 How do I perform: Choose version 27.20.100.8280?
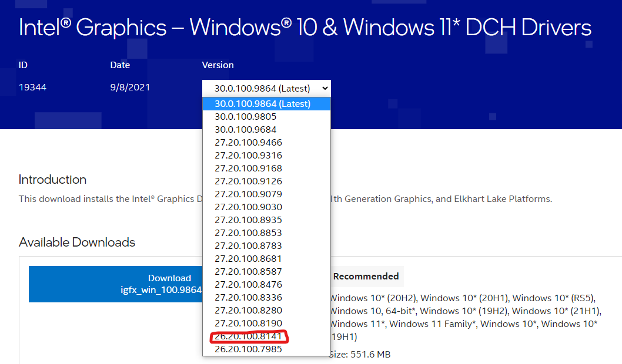266,310
